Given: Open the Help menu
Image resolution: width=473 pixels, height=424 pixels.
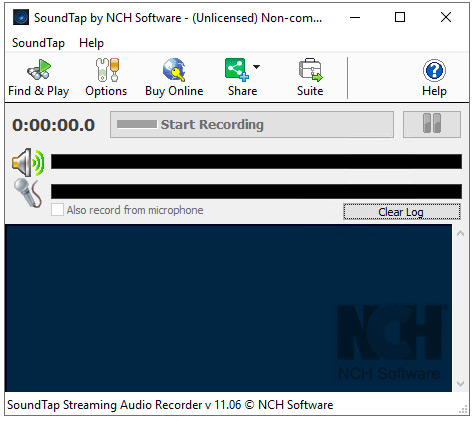Looking at the screenshot, I should click(x=91, y=43).
